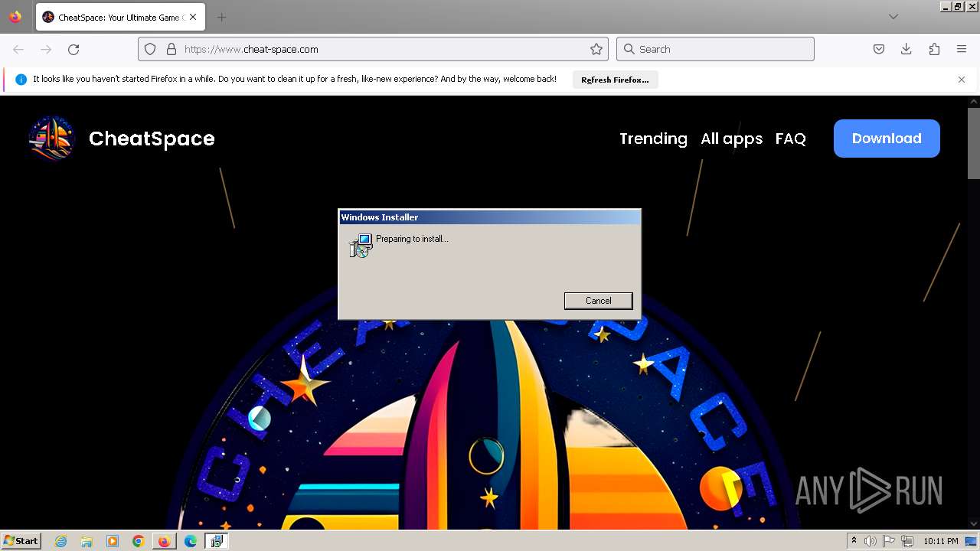This screenshot has width=980, height=551.
Task: Click the Firefox back arrow
Action: point(18,49)
